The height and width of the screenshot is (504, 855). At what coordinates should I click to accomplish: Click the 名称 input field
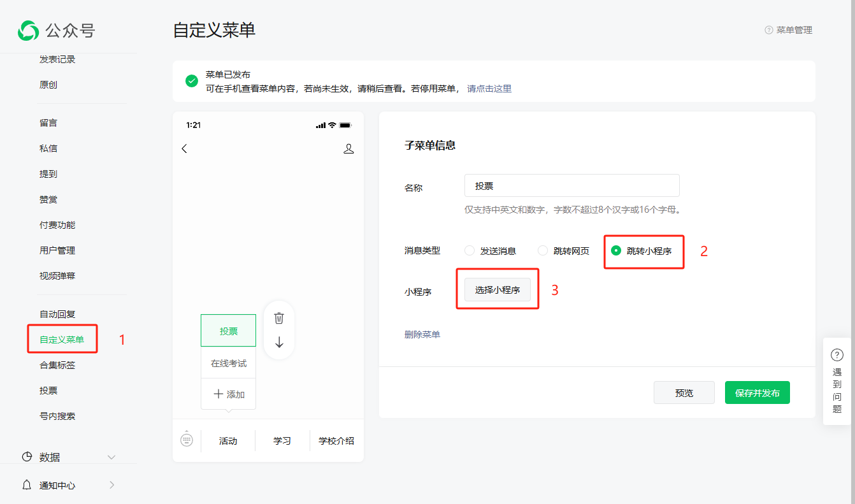point(572,185)
